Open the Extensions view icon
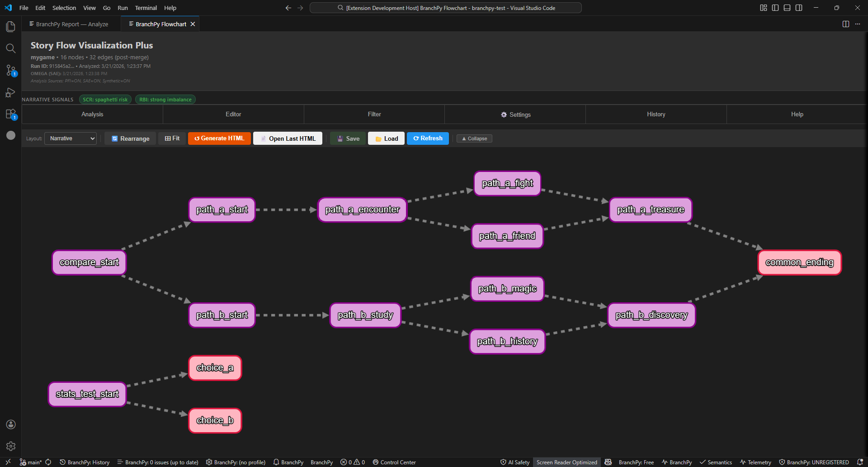The height and width of the screenshot is (467, 868). (x=10, y=114)
